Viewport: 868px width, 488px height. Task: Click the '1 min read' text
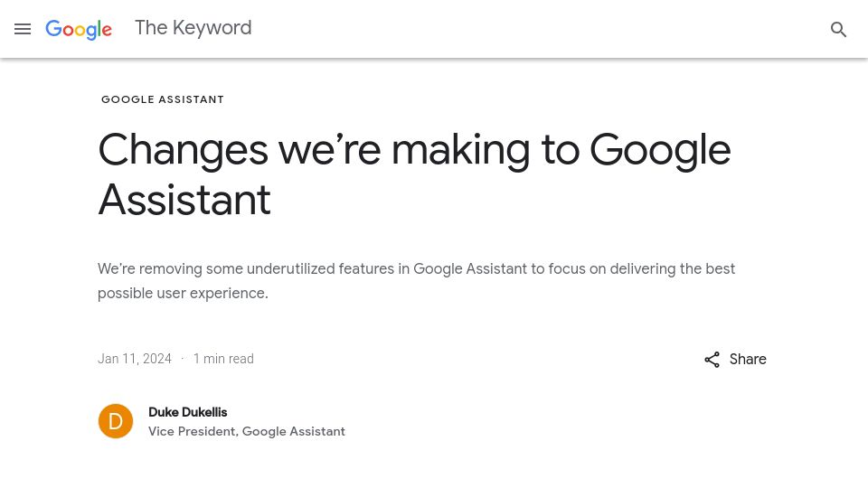click(223, 359)
